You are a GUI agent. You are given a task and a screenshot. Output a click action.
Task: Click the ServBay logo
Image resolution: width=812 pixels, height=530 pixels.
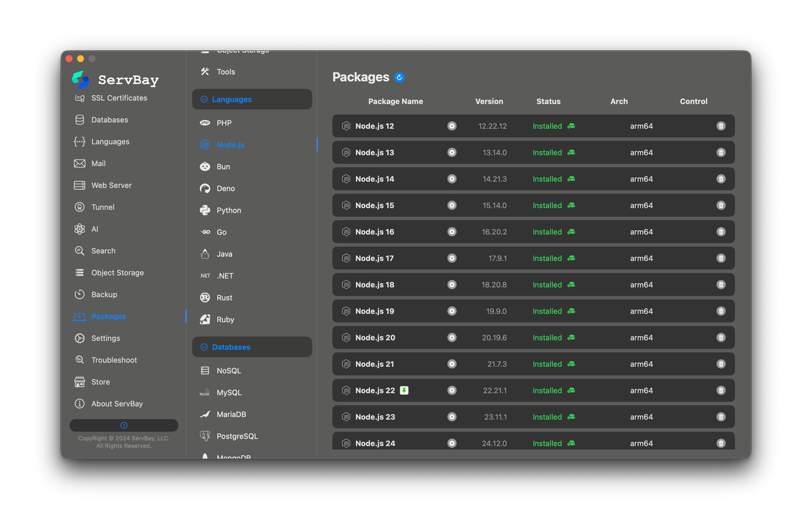point(81,79)
